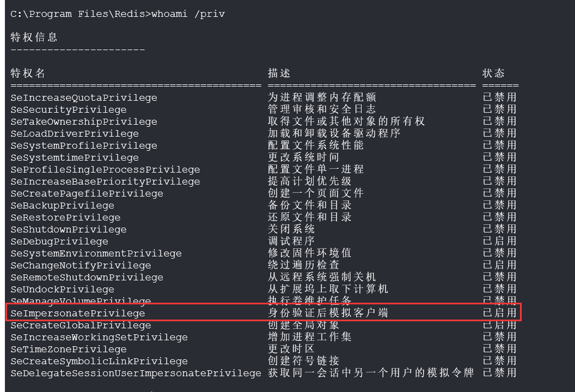Click the SeBackupPrivilege entry
Viewport: 575px width, 392px height.
coord(63,206)
